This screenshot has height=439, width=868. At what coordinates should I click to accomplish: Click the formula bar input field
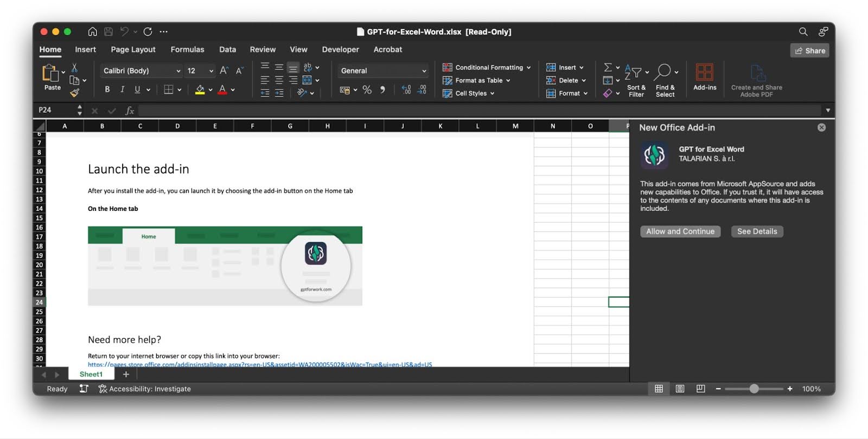click(x=477, y=111)
